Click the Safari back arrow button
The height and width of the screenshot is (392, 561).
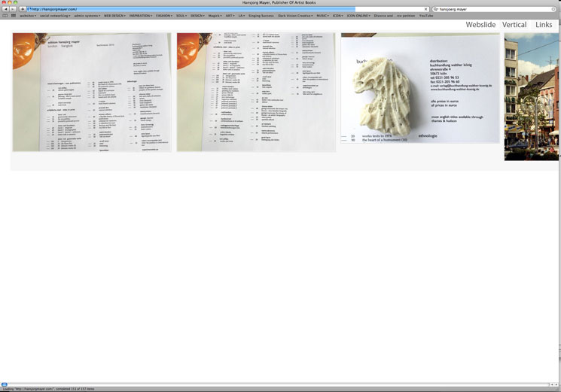tap(5, 9)
